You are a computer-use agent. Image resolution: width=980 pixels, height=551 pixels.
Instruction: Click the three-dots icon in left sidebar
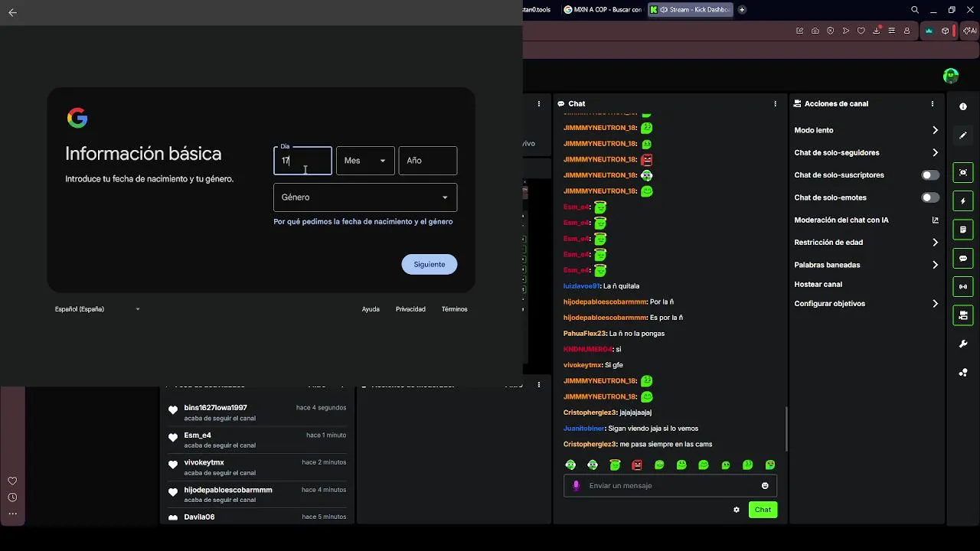[x=12, y=514]
